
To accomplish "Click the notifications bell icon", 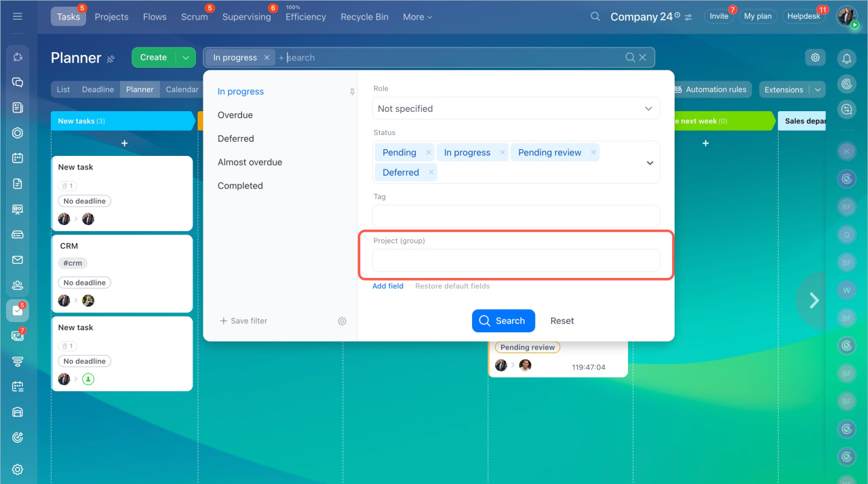I will (846, 59).
